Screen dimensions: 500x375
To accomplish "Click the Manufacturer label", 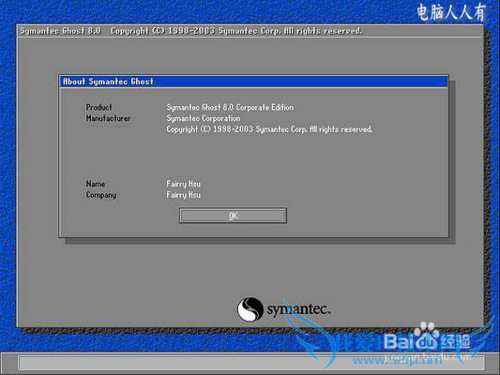I will [x=108, y=118].
